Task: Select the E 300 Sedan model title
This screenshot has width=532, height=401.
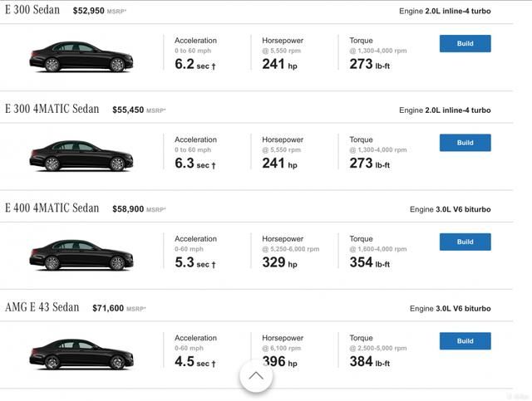Action: [32, 10]
